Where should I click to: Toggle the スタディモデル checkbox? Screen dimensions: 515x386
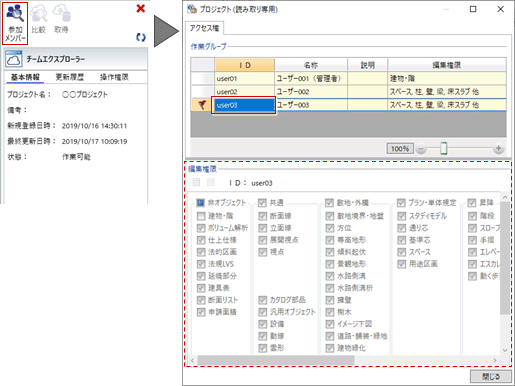(x=401, y=216)
